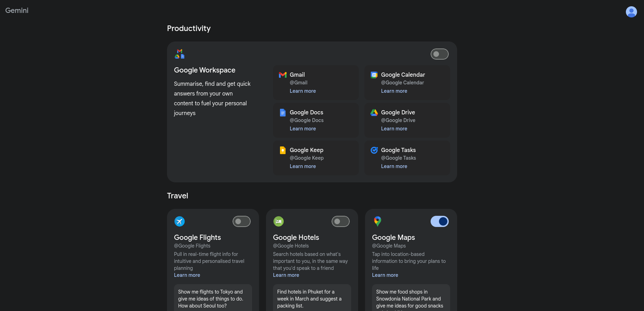This screenshot has height=311, width=644.
Task: Click the Google Flights airplane icon
Action: (180, 221)
